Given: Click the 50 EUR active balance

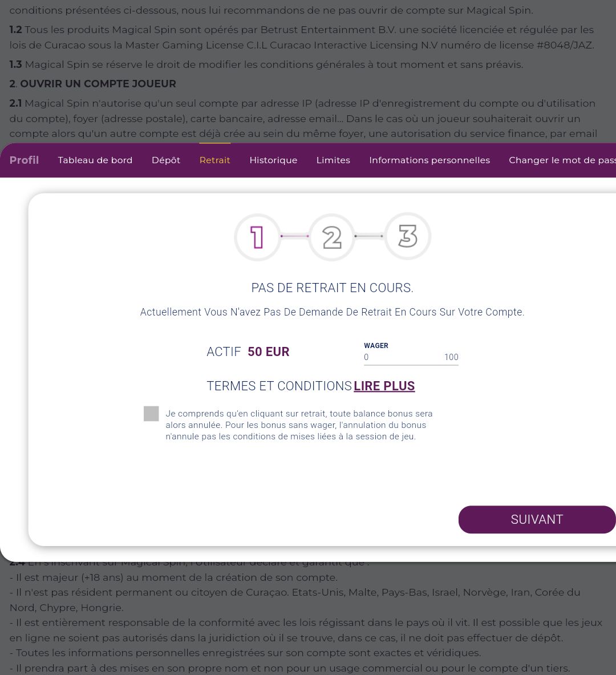Looking at the screenshot, I should (x=269, y=351).
